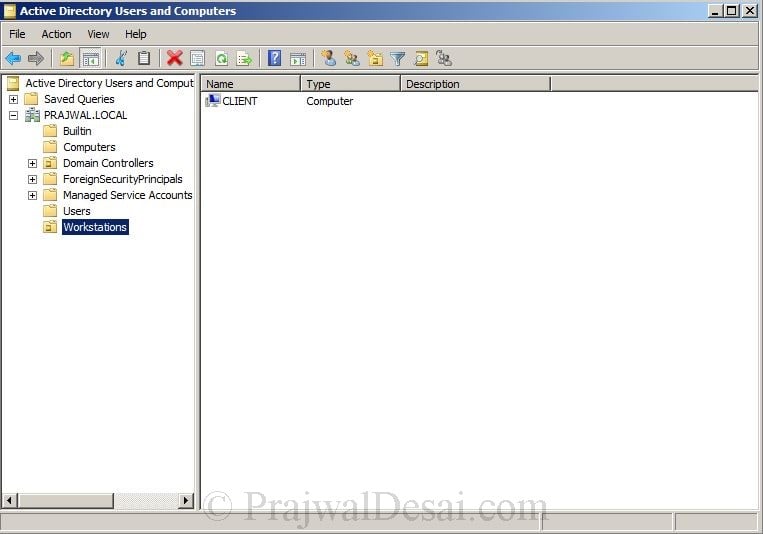Sort by Name column header
Image resolution: width=763 pixels, height=534 pixels.
[x=251, y=84]
